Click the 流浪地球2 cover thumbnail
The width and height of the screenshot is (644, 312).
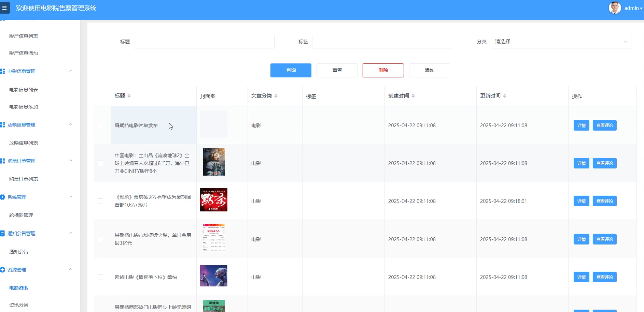pyautogui.click(x=214, y=162)
